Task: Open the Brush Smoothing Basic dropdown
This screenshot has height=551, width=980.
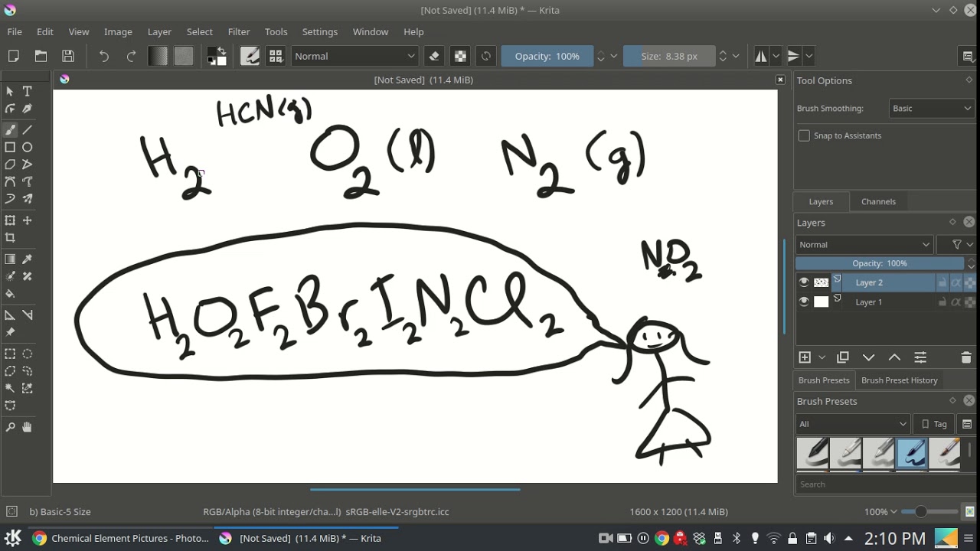Action: coord(931,109)
